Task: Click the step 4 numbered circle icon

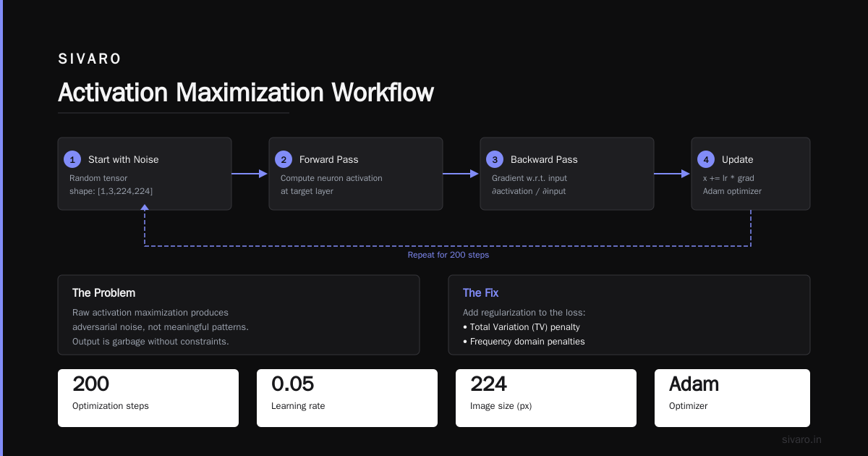Action: click(x=706, y=159)
